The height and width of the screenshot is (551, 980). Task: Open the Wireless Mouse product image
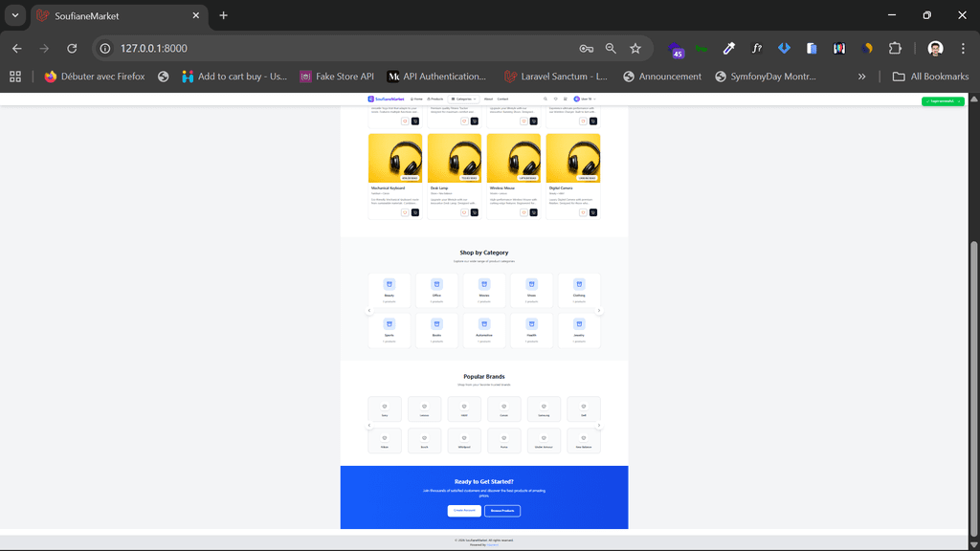point(514,158)
